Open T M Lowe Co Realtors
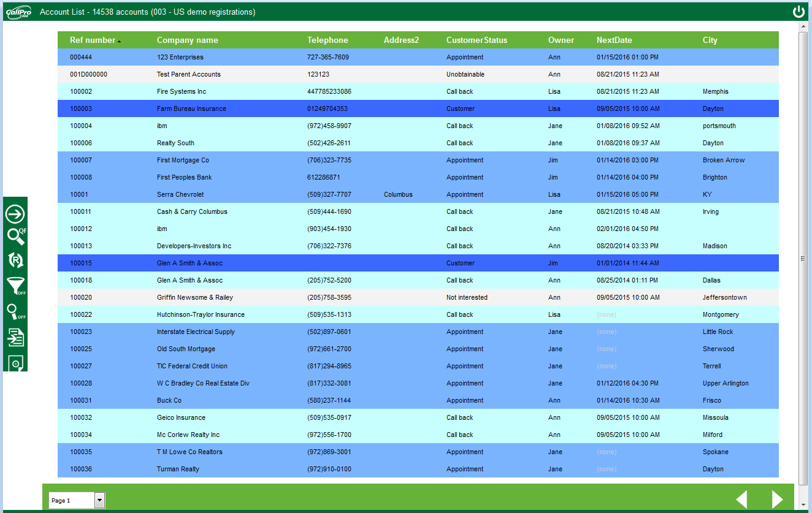 (x=190, y=452)
